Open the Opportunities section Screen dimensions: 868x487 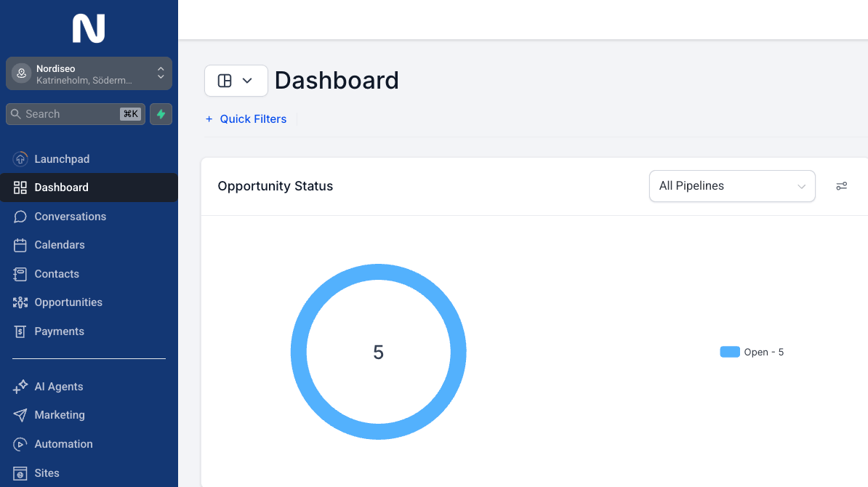click(x=68, y=302)
